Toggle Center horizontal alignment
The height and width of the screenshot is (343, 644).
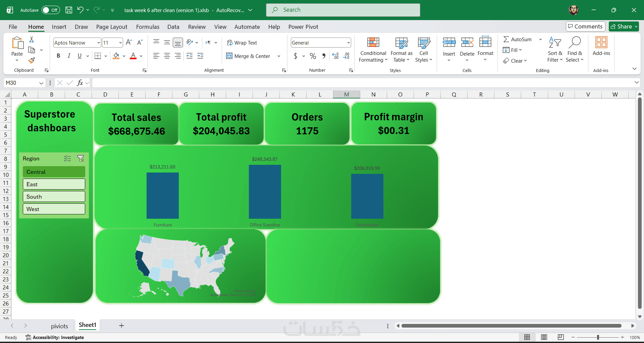[x=167, y=56]
